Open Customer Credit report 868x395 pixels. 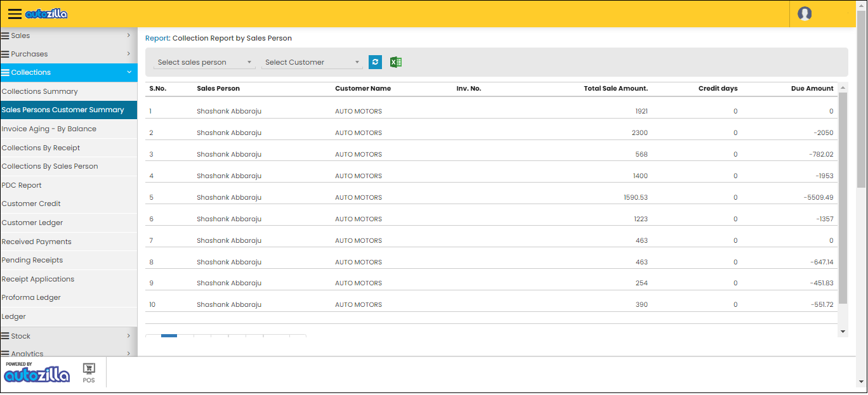pos(69,204)
